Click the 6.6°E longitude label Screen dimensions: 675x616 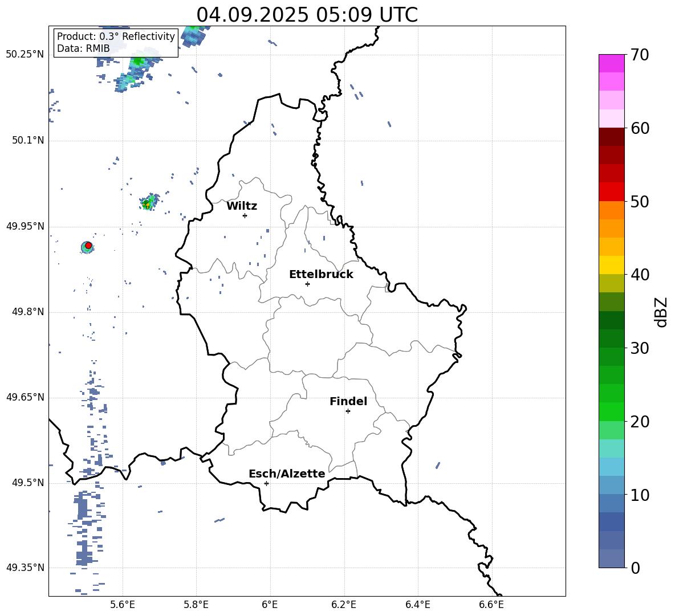[491, 605]
